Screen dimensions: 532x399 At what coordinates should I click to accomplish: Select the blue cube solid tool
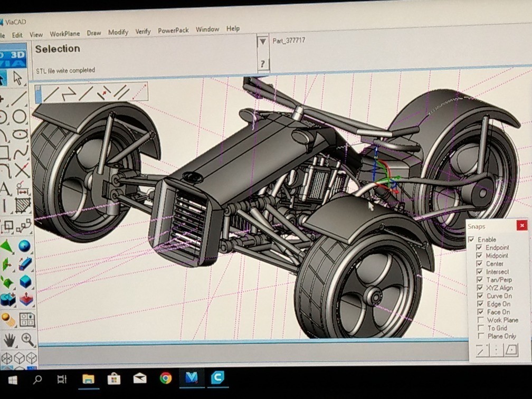25,281
